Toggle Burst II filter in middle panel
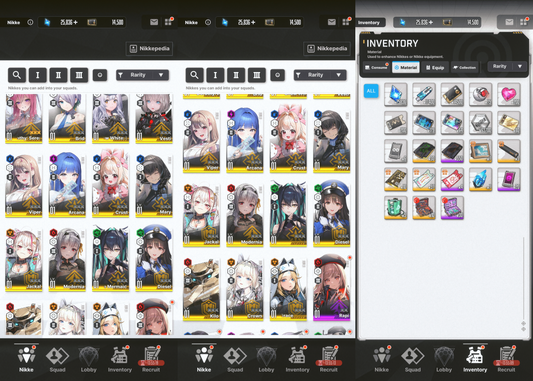This screenshot has height=381, width=533. point(236,75)
